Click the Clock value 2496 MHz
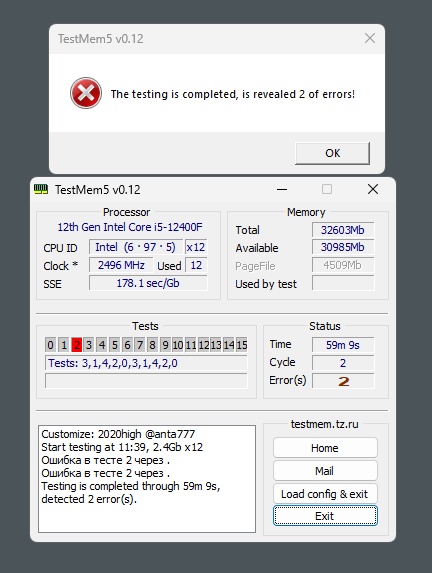The width and height of the screenshot is (432, 573). click(121, 265)
